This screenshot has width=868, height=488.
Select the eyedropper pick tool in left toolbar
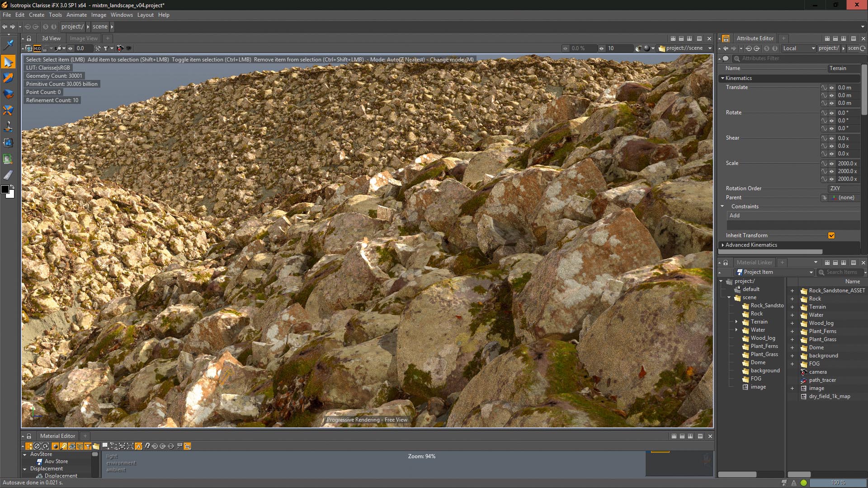click(8, 45)
